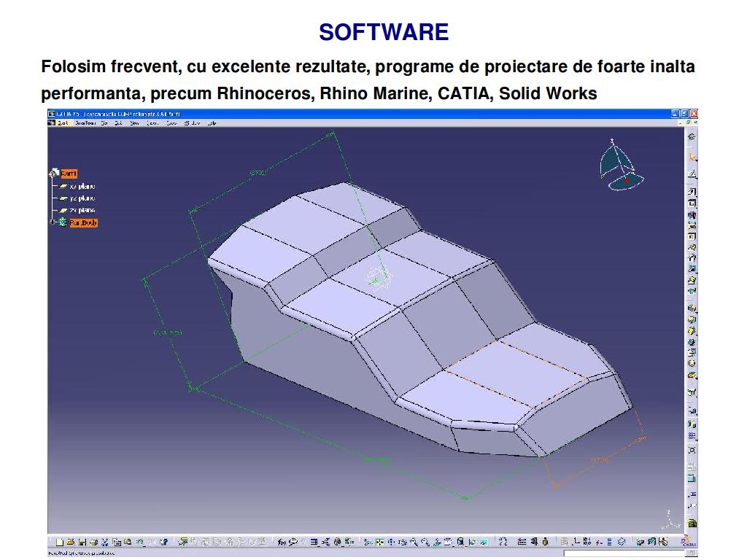Viewport: 747px width, 560px height.
Task: Select PartBody in the specification tree
Action: (x=83, y=222)
